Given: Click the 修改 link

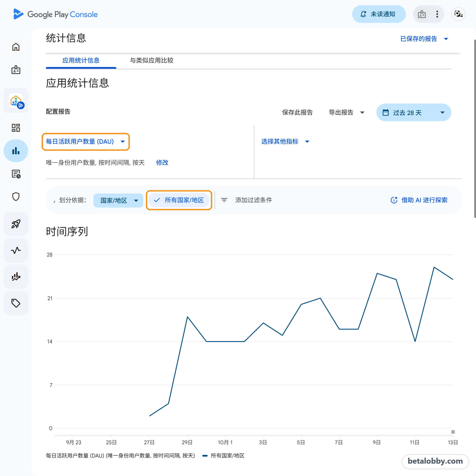Looking at the screenshot, I should coord(162,163).
